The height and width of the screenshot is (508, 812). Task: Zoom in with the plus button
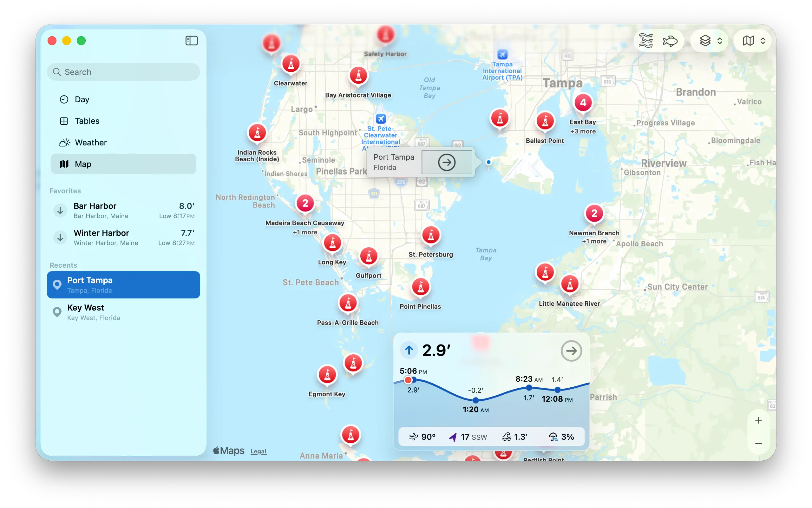coord(758,420)
